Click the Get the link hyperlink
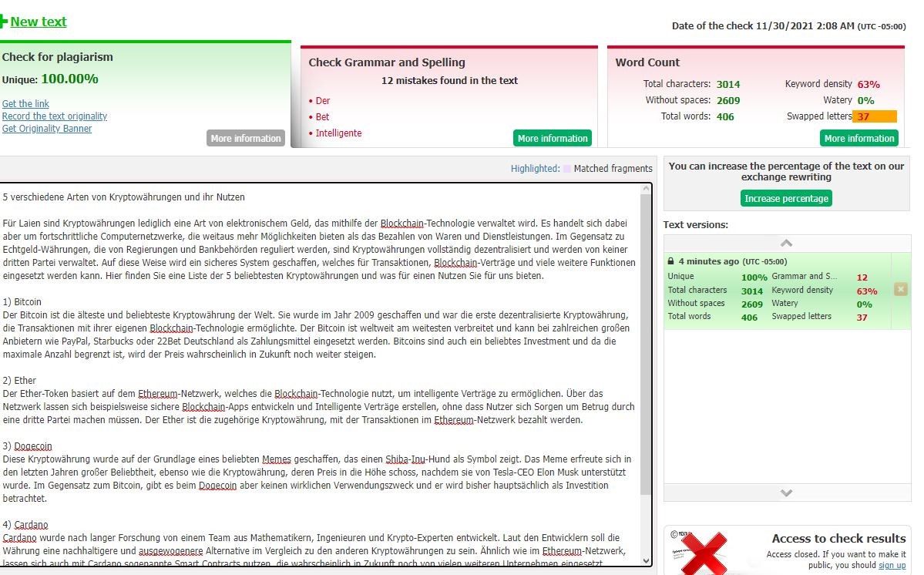 [x=25, y=104]
